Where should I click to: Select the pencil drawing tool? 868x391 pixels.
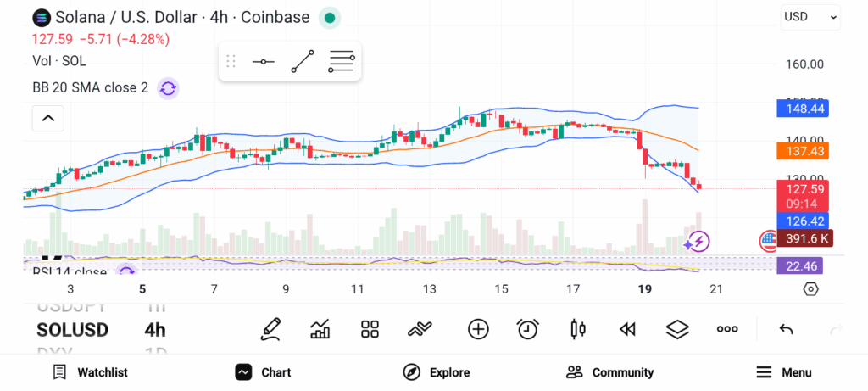(270, 329)
